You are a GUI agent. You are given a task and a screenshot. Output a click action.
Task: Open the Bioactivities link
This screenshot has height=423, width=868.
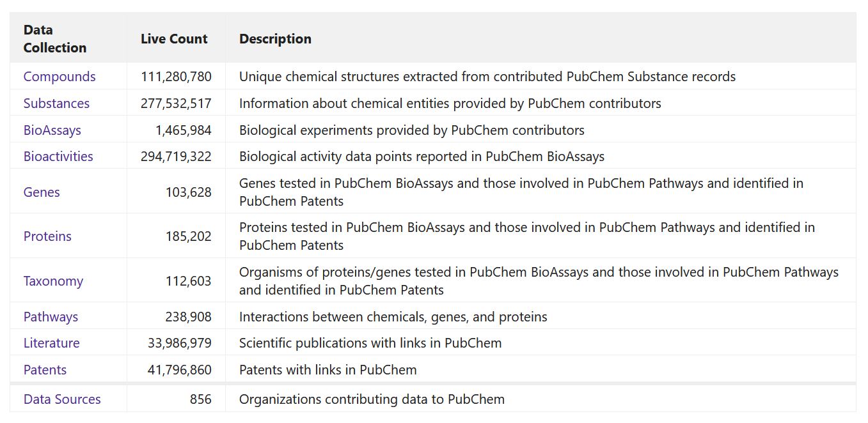click(x=58, y=157)
